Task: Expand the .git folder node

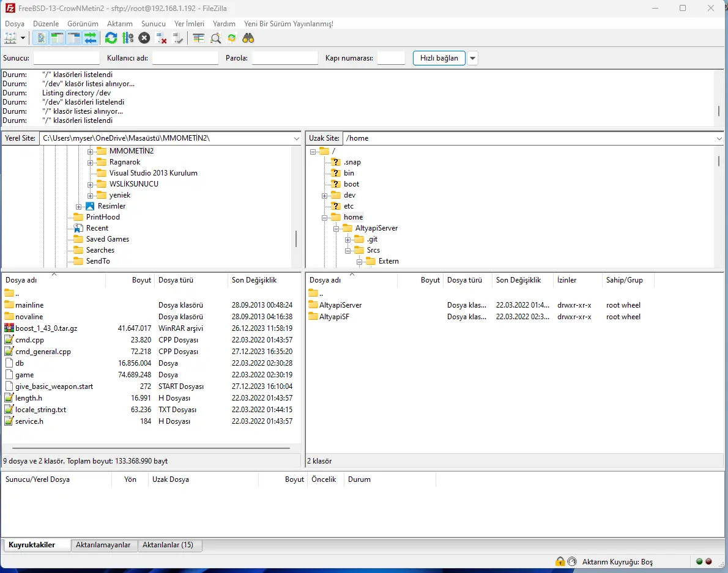Action: 347,239
